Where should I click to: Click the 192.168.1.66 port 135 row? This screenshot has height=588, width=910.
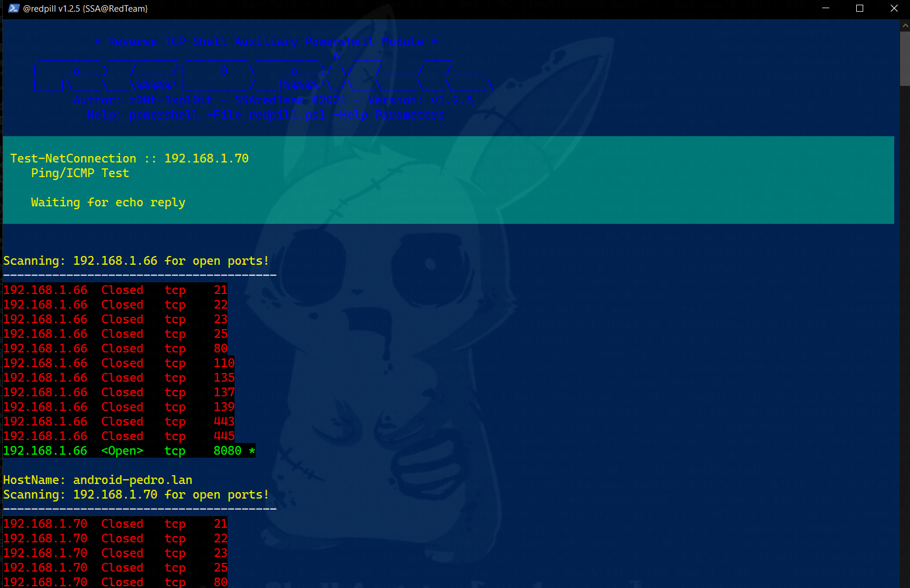[x=119, y=378]
